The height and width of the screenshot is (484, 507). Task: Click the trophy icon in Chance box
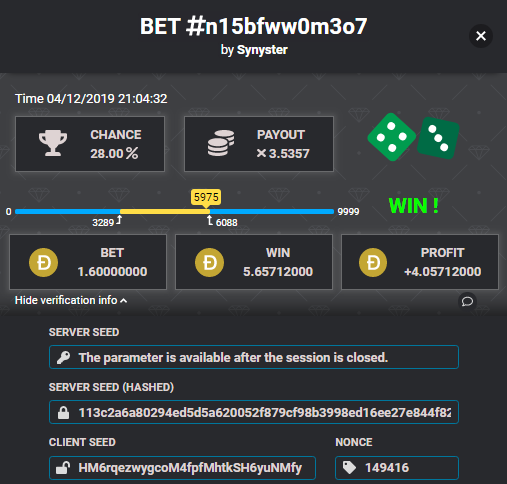(x=53, y=143)
